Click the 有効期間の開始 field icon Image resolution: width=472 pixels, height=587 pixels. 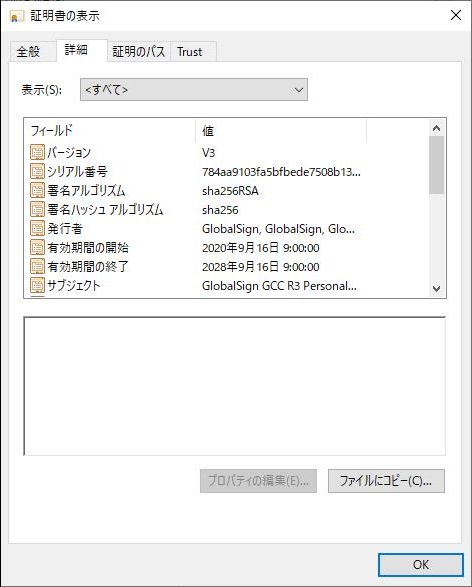tap(37, 247)
